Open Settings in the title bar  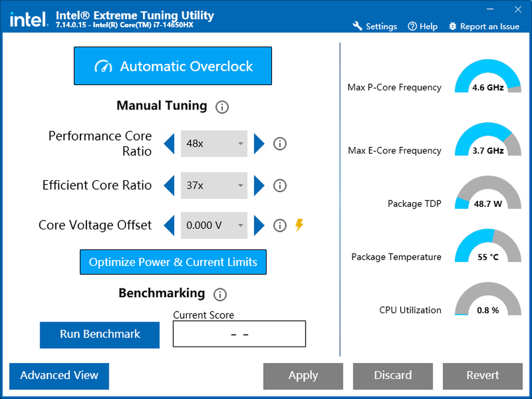[x=375, y=26]
